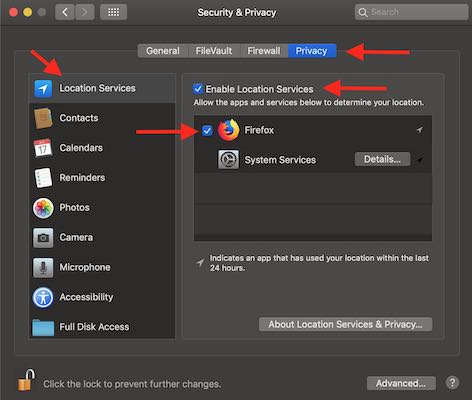This screenshot has width=472, height=400.
Task: Select the Photos label in sidebar
Action: pyautogui.click(x=75, y=208)
